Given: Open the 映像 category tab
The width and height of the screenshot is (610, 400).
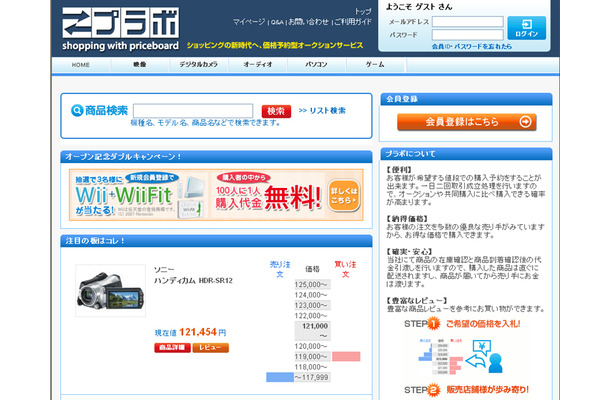Looking at the screenshot, I should coord(140,65).
